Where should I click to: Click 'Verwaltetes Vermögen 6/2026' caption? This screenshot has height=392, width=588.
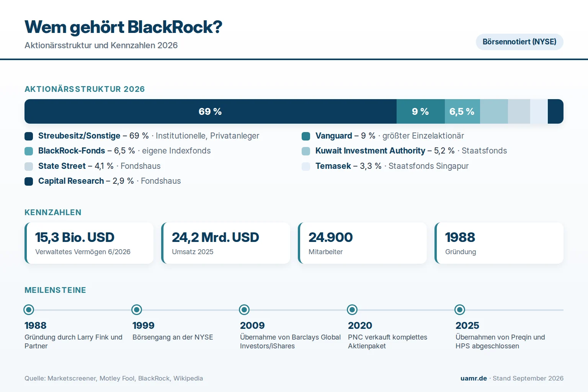coord(83,252)
